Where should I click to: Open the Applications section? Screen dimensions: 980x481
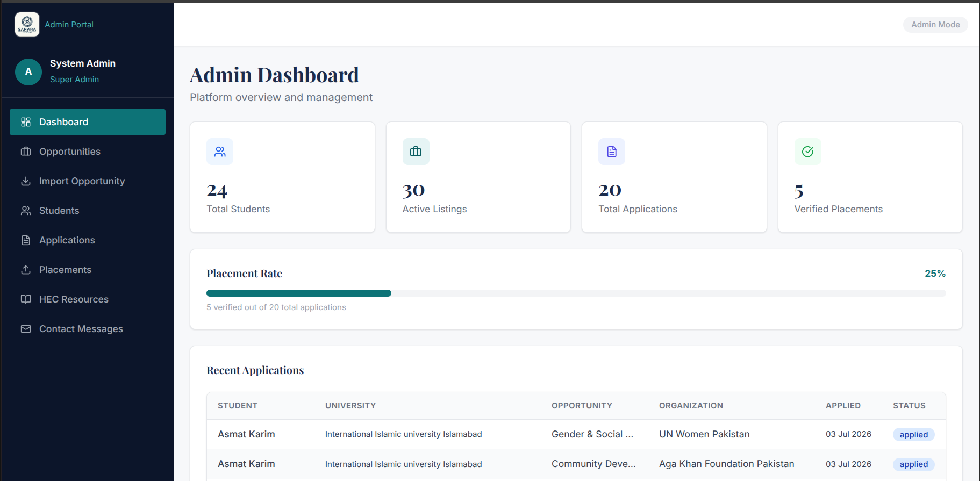tap(88, 240)
